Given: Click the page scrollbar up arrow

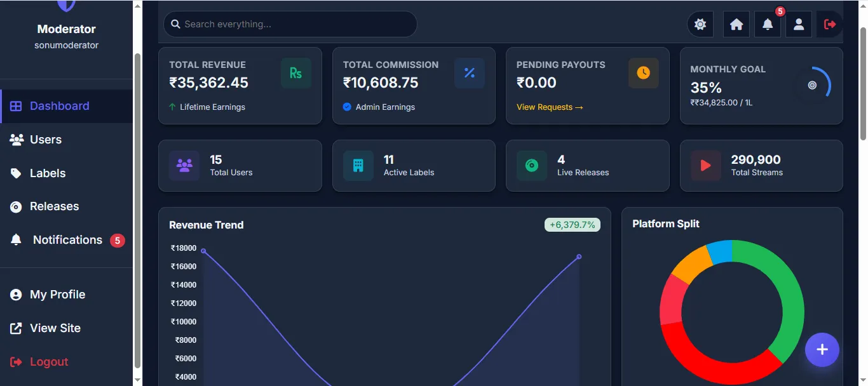Looking at the screenshot, I should [862, 6].
